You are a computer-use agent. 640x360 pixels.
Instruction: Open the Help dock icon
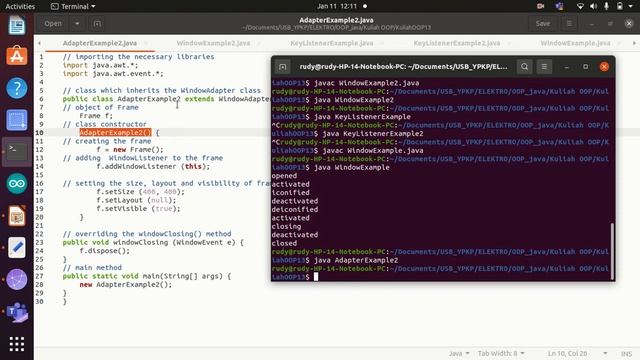[17, 88]
